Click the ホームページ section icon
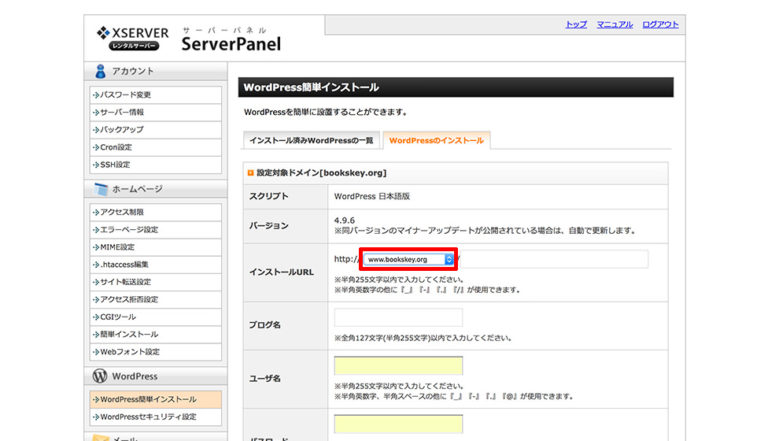This screenshot has height=441, width=768. point(100,189)
